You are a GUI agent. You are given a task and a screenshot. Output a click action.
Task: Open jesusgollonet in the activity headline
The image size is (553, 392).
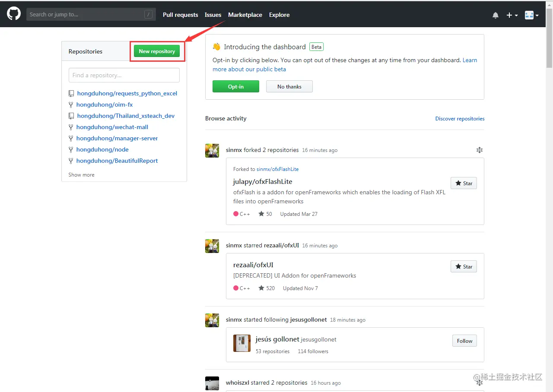pos(308,320)
